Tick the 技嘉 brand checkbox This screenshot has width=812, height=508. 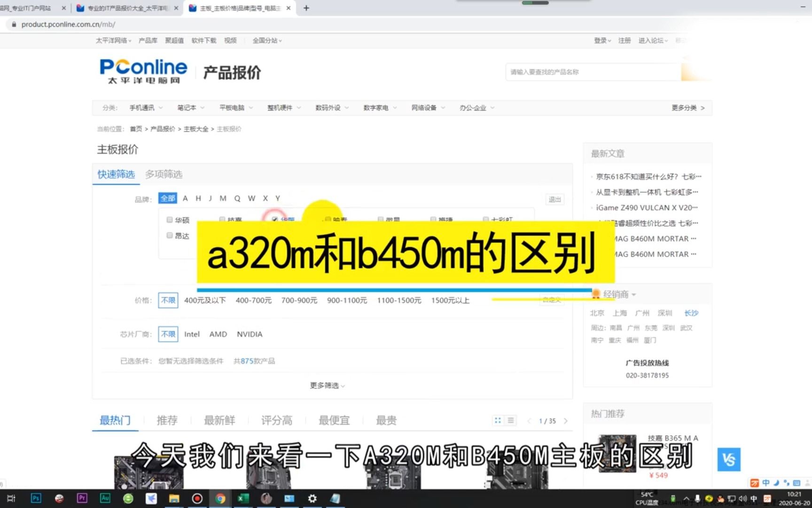[x=222, y=219]
